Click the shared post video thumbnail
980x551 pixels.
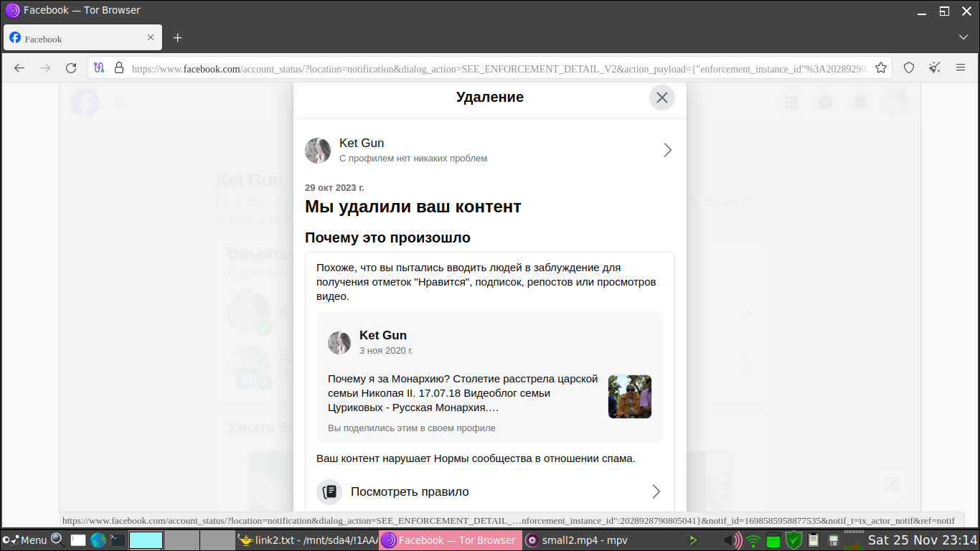629,396
